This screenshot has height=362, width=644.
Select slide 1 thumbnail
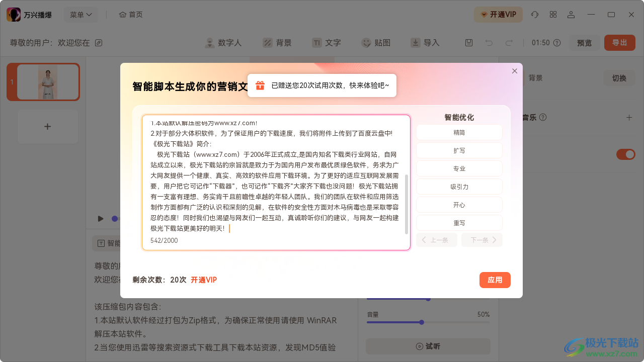coord(43,82)
